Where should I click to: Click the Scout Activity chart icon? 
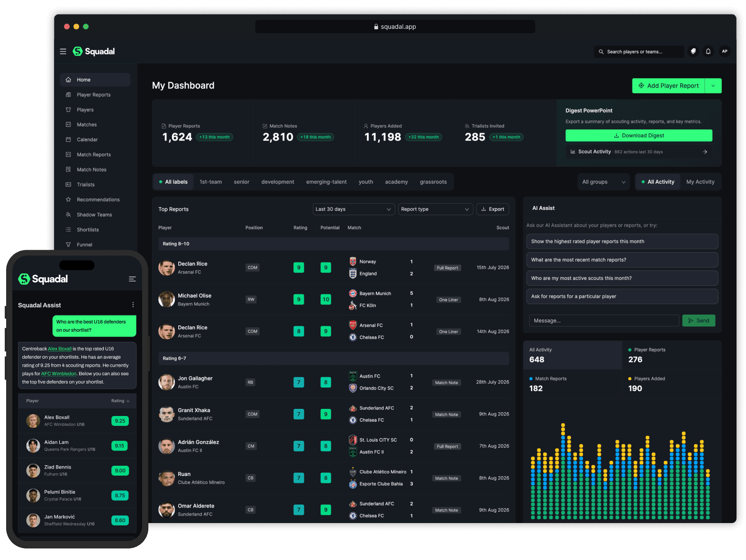tap(573, 152)
